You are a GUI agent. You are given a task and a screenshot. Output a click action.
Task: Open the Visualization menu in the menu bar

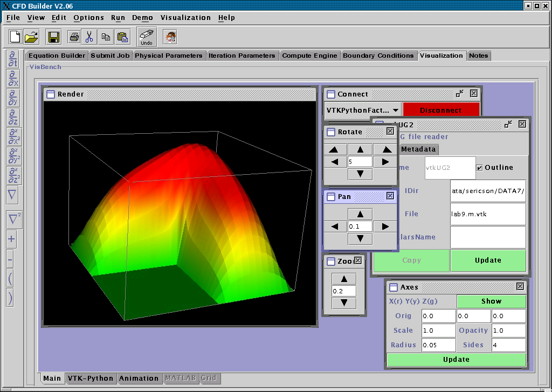click(185, 18)
